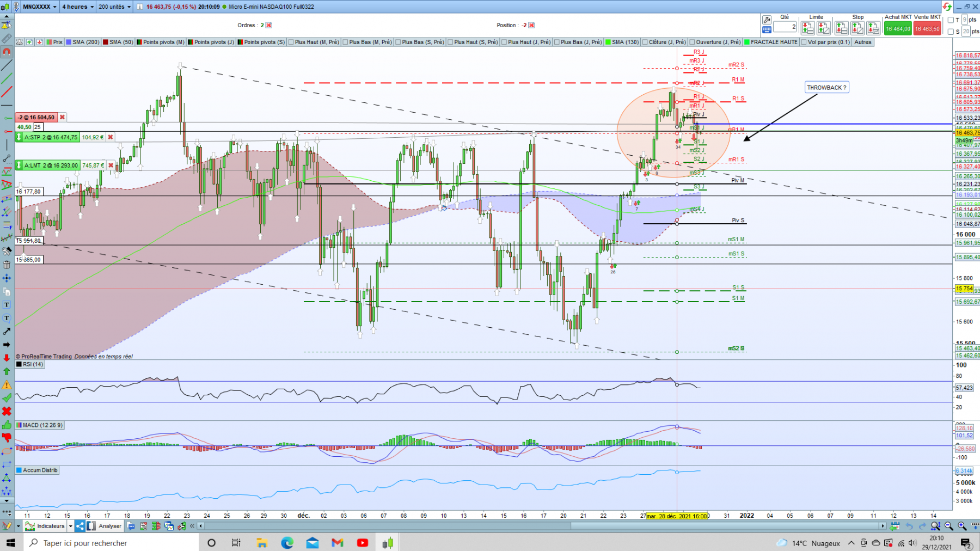Open the Autres indicator tab
Image resolution: width=980 pixels, height=551 pixels.
point(862,42)
